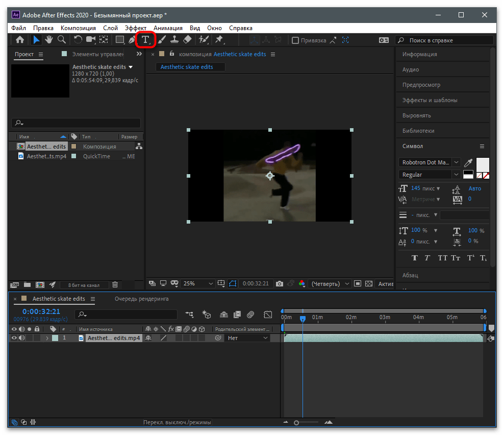The image size is (504, 435).
Task: Hide video of Aesthetic skate edits.mp4 layer
Action: (14, 338)
